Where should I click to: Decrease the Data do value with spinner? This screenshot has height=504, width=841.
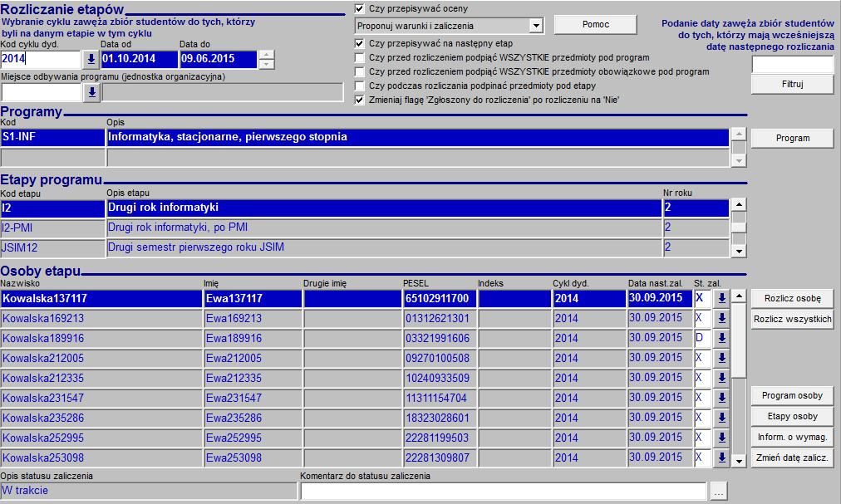click(x=267, y=64)
